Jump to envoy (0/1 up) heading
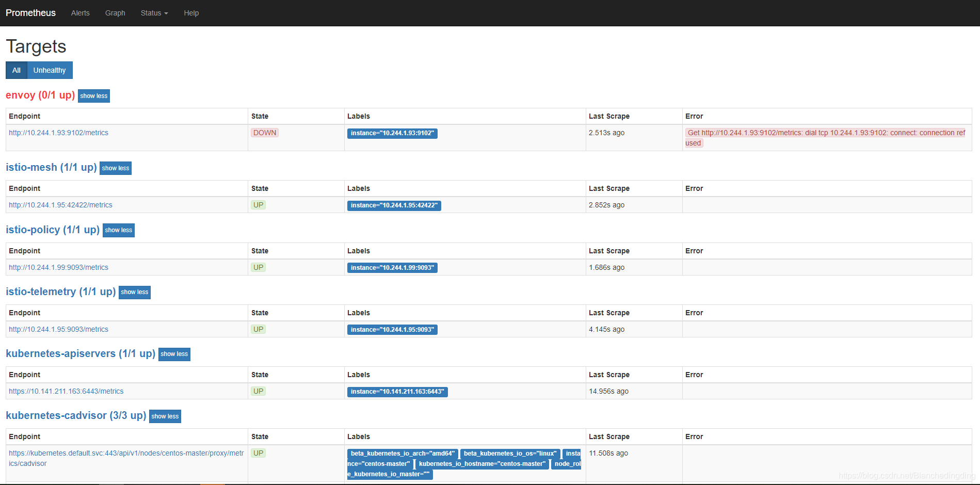 40,95
